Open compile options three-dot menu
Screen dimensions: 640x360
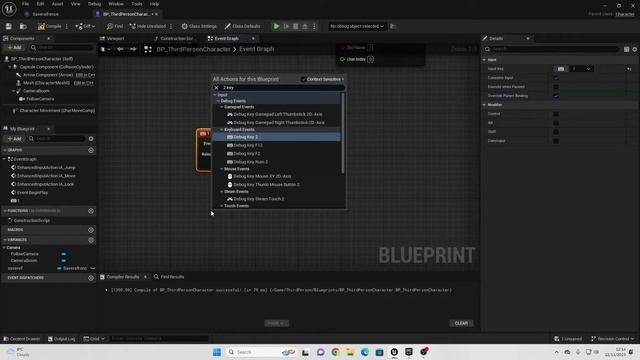[x=67, y=26]
